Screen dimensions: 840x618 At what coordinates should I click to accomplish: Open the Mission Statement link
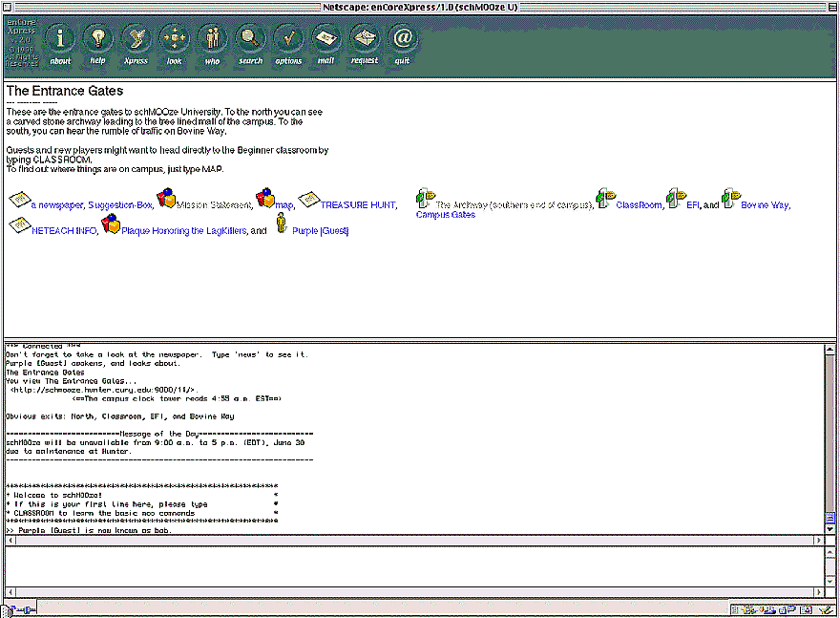click(x=214, y=205)
